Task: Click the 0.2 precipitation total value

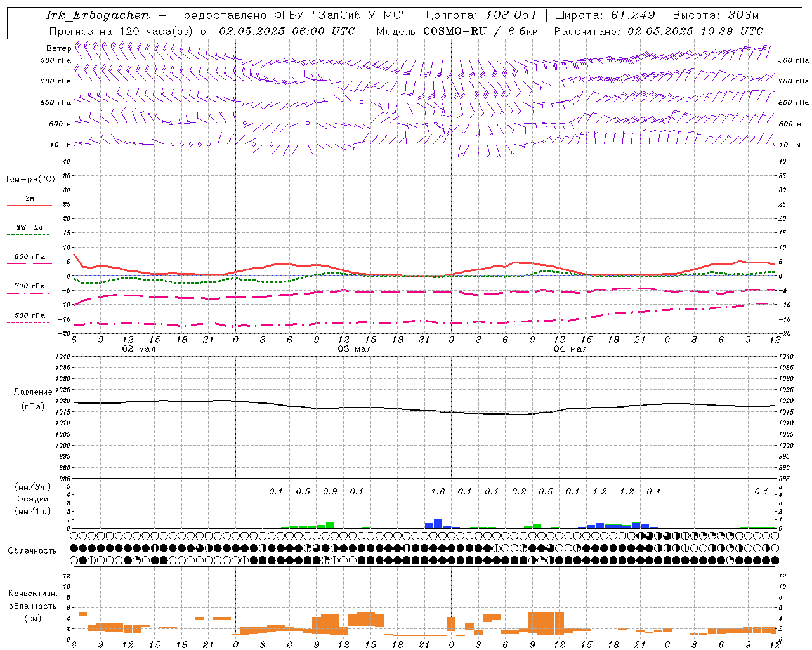Action: [x=519, y=491]
